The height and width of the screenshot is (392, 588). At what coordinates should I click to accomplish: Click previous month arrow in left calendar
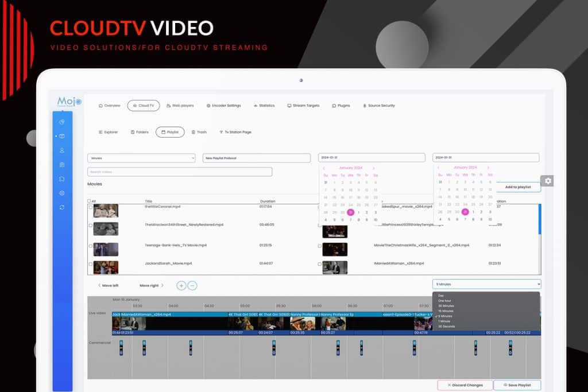324,168
